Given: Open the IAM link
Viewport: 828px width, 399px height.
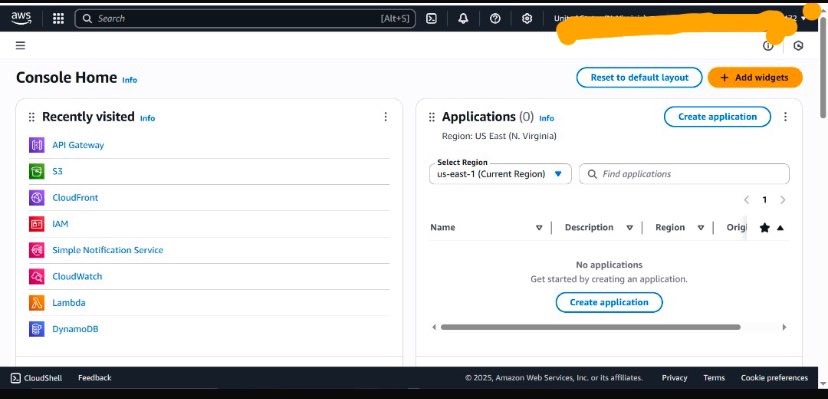Looking at the screenshot, I should [60, 224].
